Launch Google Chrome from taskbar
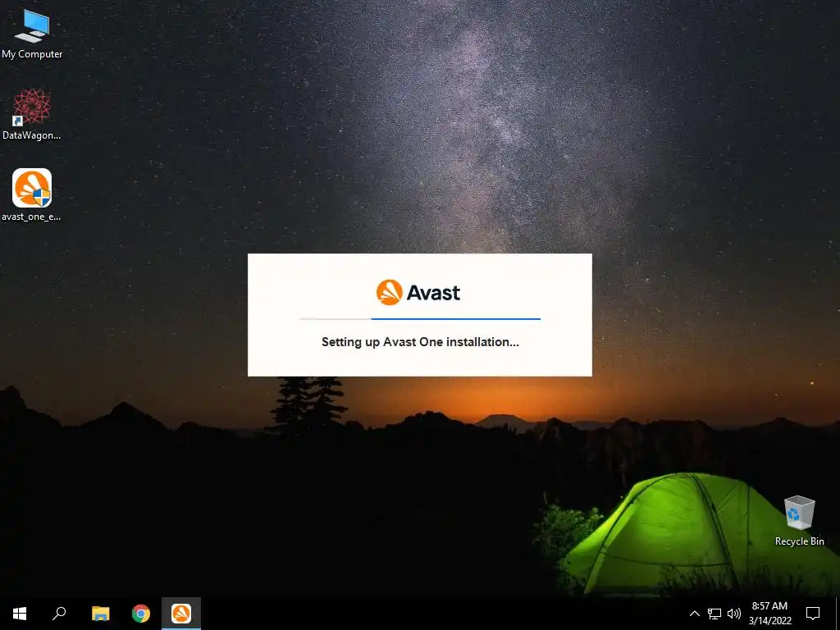 [141, 614]
